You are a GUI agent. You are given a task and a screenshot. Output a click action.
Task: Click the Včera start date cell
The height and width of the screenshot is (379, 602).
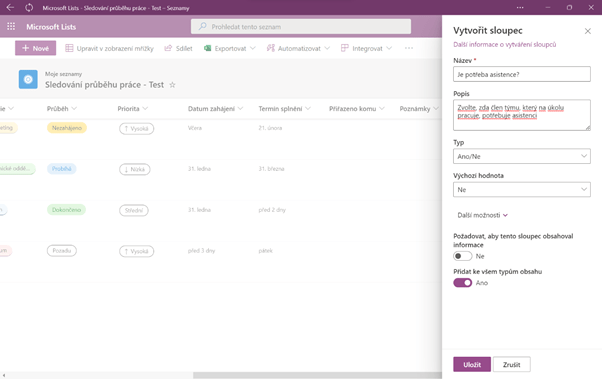point(195,128)
